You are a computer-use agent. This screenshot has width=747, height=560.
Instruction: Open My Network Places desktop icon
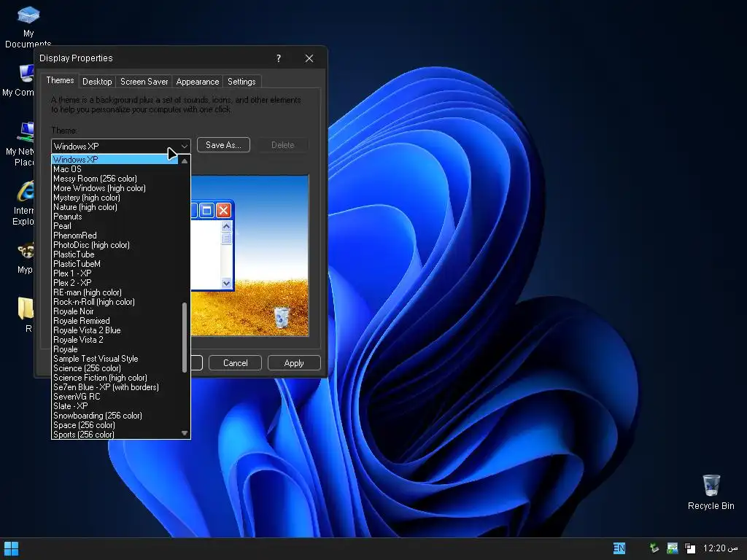tap(21, 144)
